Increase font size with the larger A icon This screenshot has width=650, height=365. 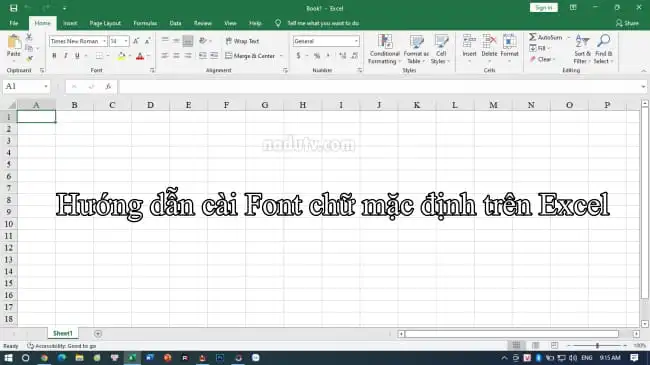tap(136, 41)
